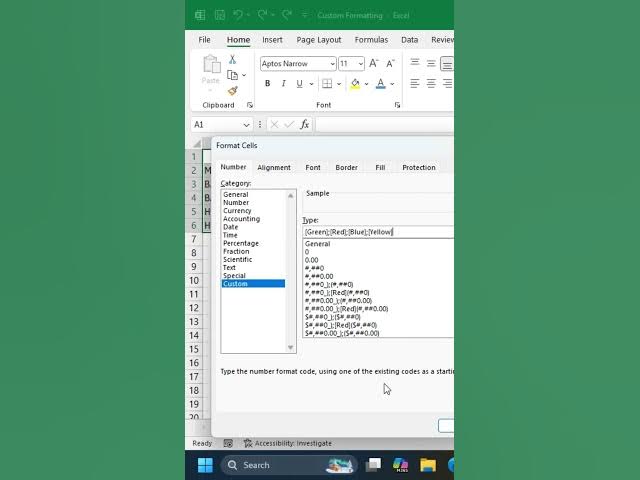The image size is (640, 480).
Task: Click the Copy icon in Clipboard group
Action: pyautogui.click(x=232, y=75)
